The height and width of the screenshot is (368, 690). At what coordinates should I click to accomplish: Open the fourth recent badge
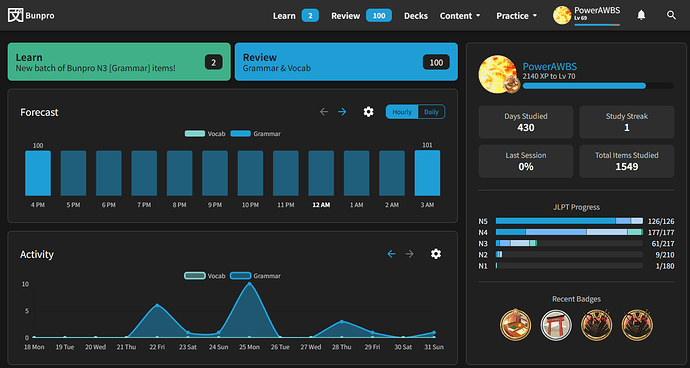pos(637,325)
